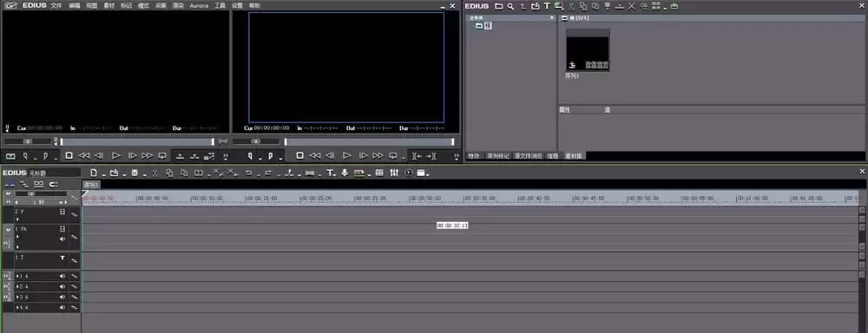Mute the 1 A audio track
Viewport: 868px width, 333px height.
click(x=62, y=276)
